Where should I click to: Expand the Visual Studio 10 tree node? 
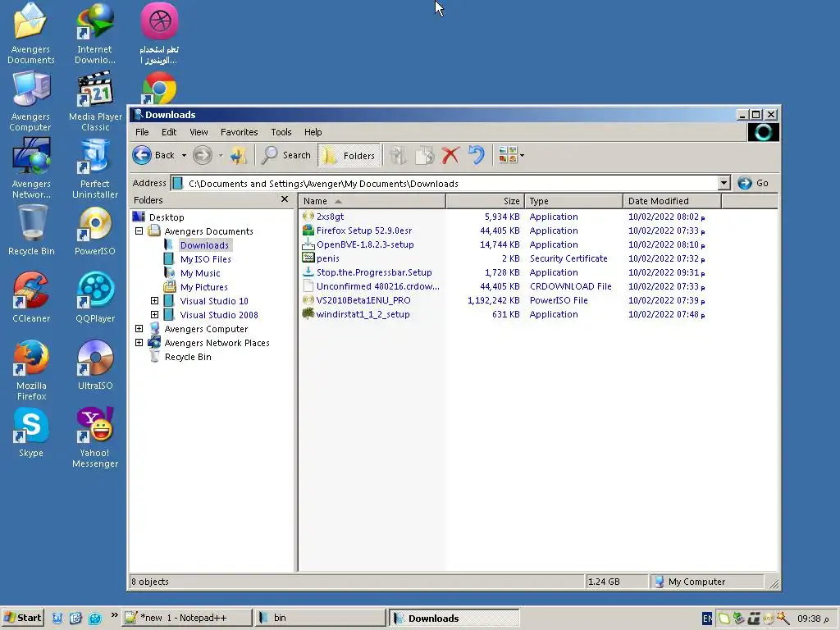pos(154,300)
